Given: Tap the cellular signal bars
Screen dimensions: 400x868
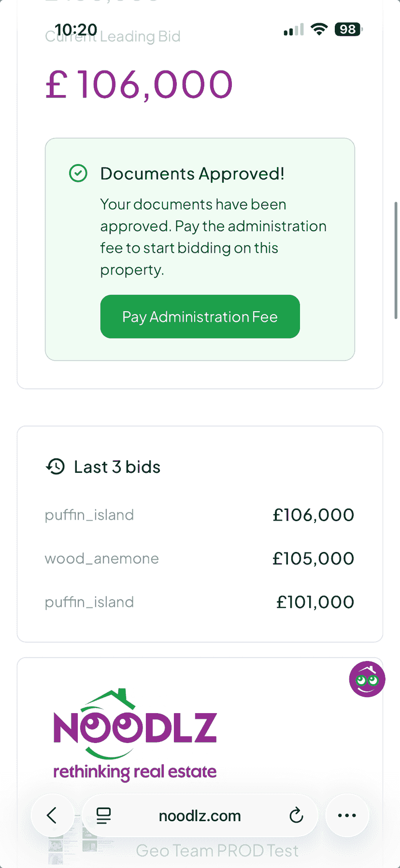Looking at the screenshot, I should pyautogui.click(x=294, y=30).
